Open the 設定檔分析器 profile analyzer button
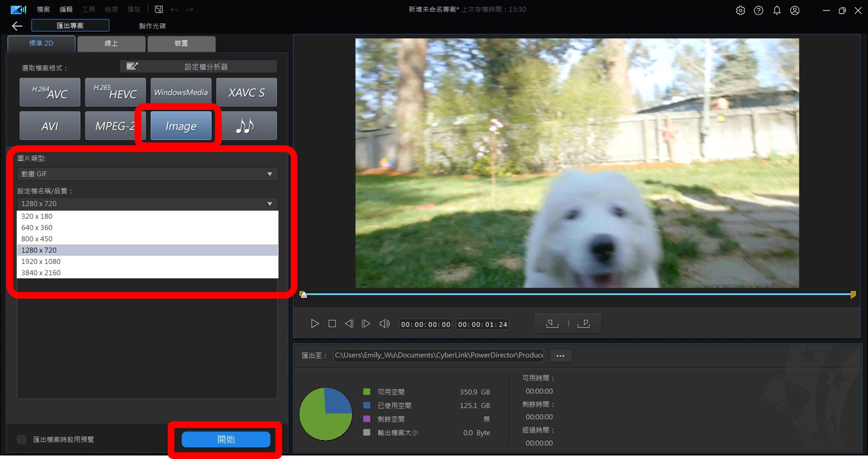The width and height of the screenshot is (868, 459). pos(198,67)
